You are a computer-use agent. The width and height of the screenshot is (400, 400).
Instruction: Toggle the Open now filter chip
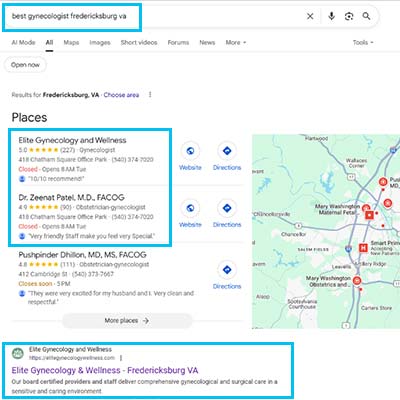coord(25,65)
